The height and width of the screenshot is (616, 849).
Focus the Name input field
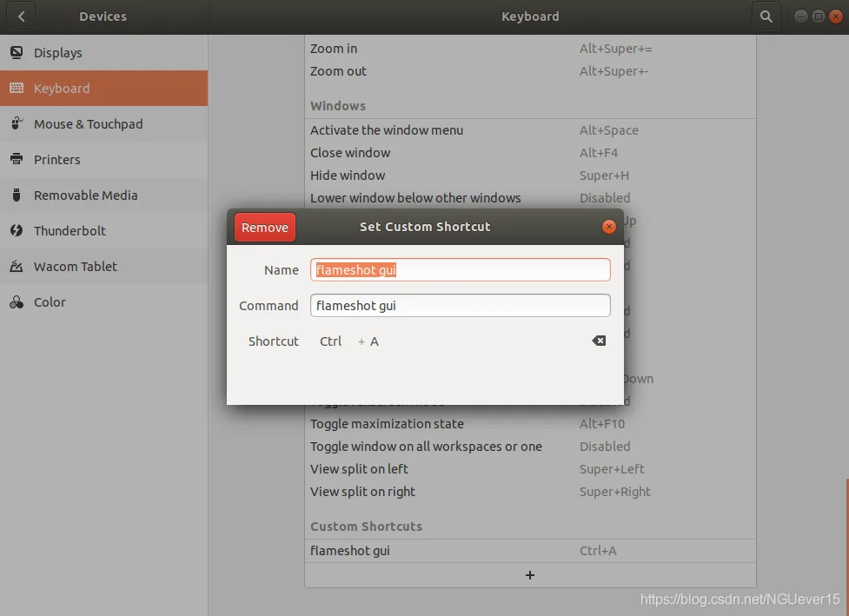click(461, 269)
